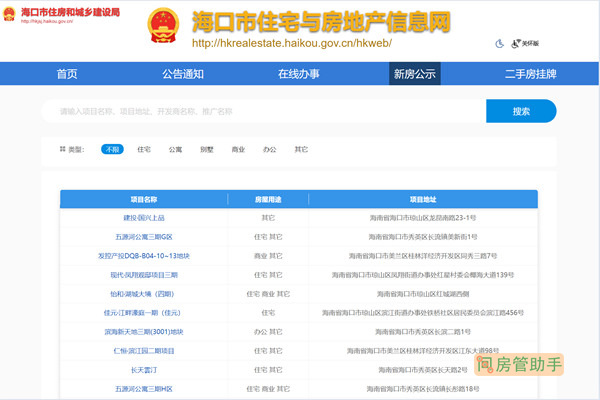Open the 二手房挂牌 tab

click(x=531, y=73)
